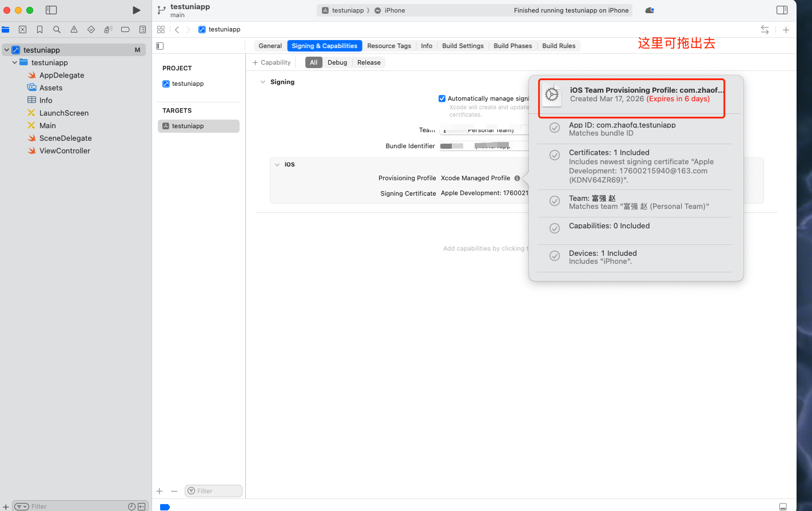Screen dimensions: 812x511
Task: Open the Issue navigator warning icon
Action: pos(74,29)
